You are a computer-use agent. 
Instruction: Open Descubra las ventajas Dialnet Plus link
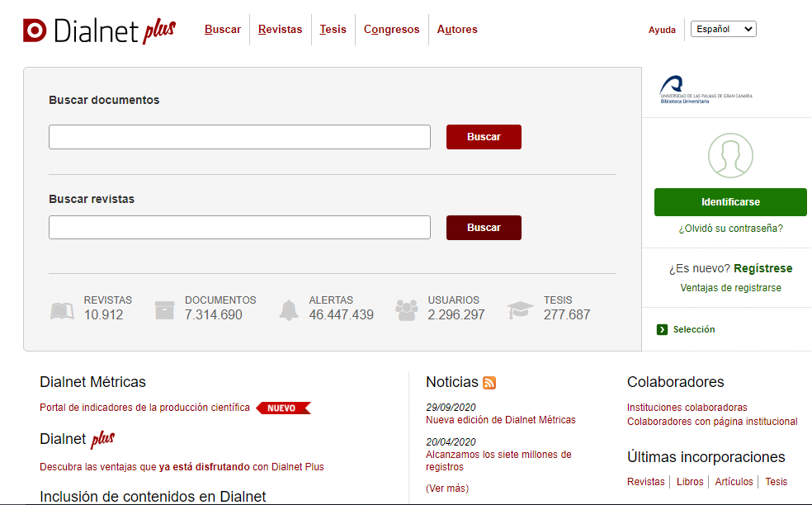[x=182, y=467]
